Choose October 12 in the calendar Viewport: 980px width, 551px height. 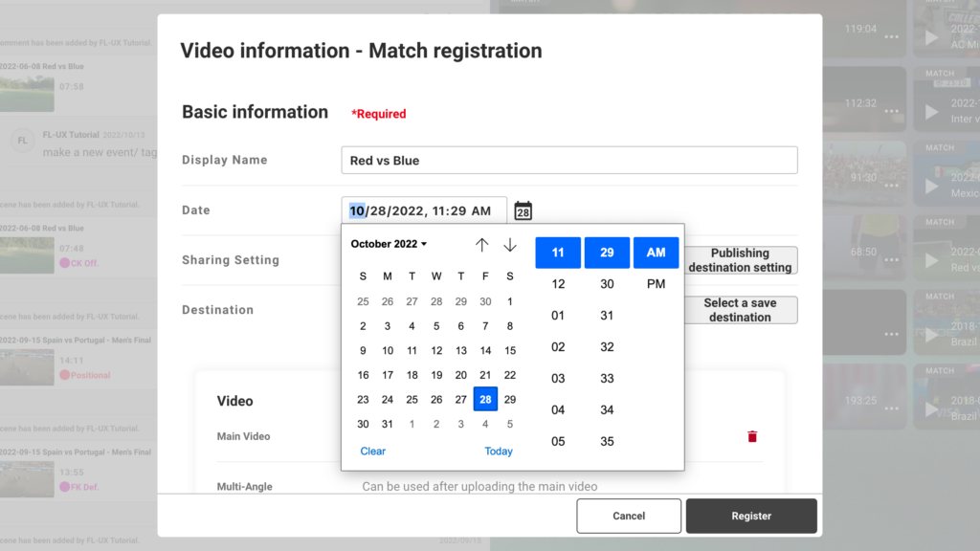tap(436, 350)
